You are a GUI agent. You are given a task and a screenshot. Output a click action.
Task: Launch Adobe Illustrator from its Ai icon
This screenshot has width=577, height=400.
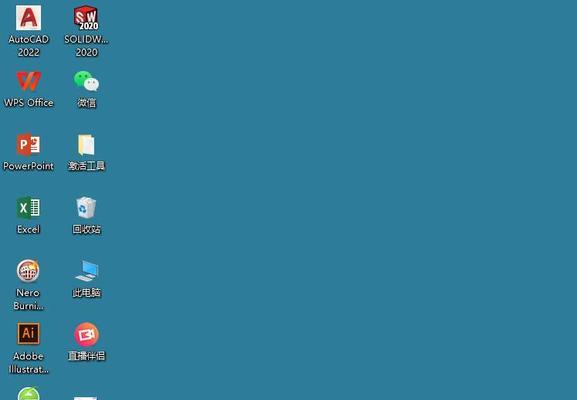pyautogui.click(x=28, y=334)
